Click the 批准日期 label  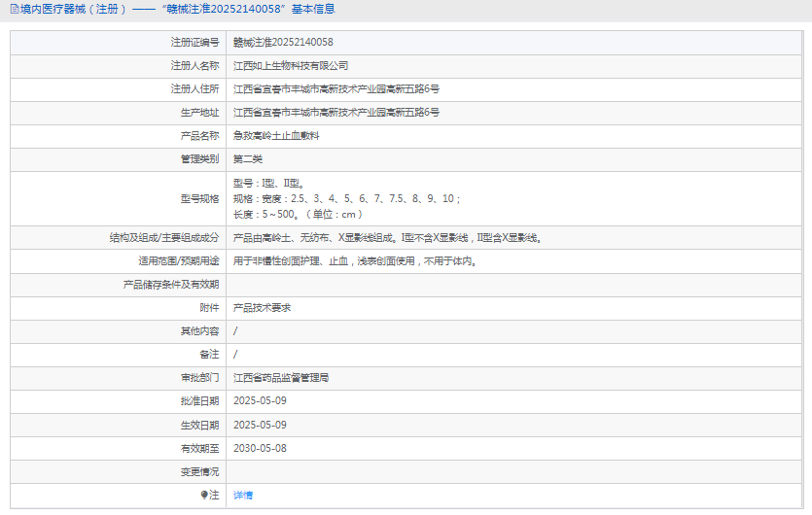point(200,401)
